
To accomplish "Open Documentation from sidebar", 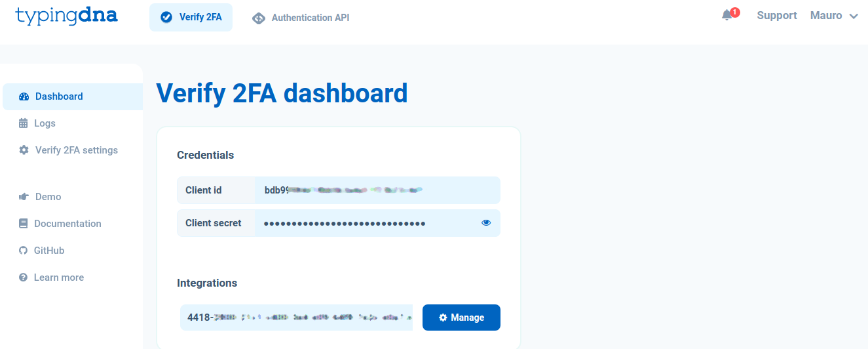I will point(60,224).
